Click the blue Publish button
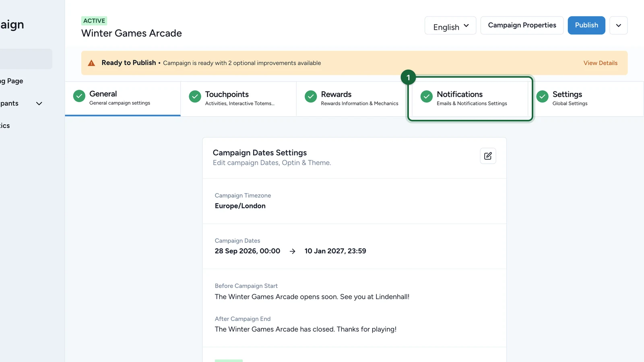 pos(586,25)
